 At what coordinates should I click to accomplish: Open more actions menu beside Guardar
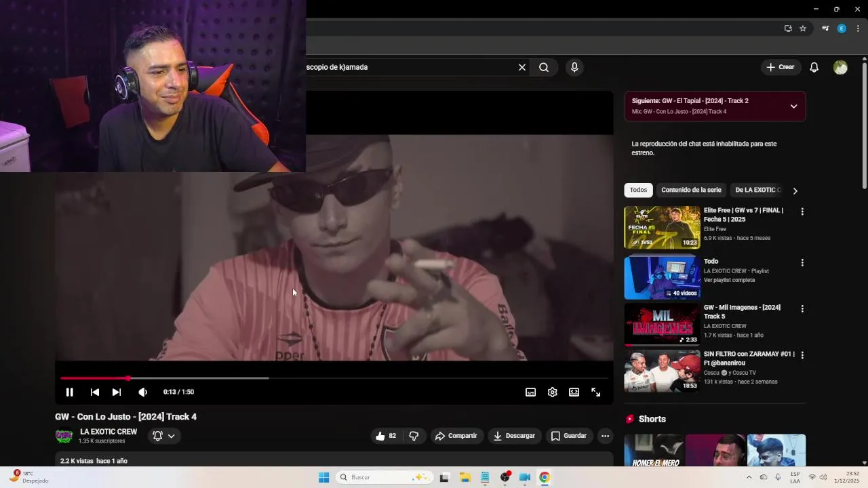click(x=606, y=436)
